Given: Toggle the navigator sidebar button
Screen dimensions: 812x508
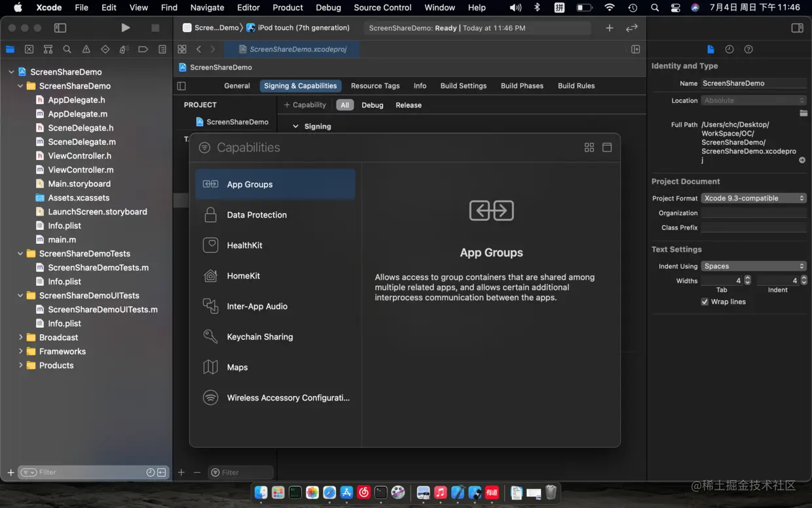Looking at the screenshot, I should tap(60, 28).
